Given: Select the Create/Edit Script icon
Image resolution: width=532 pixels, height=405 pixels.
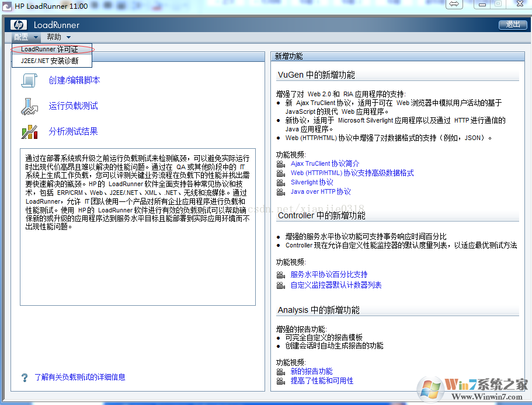Looking at the screenshot, I should pos(29,80).
